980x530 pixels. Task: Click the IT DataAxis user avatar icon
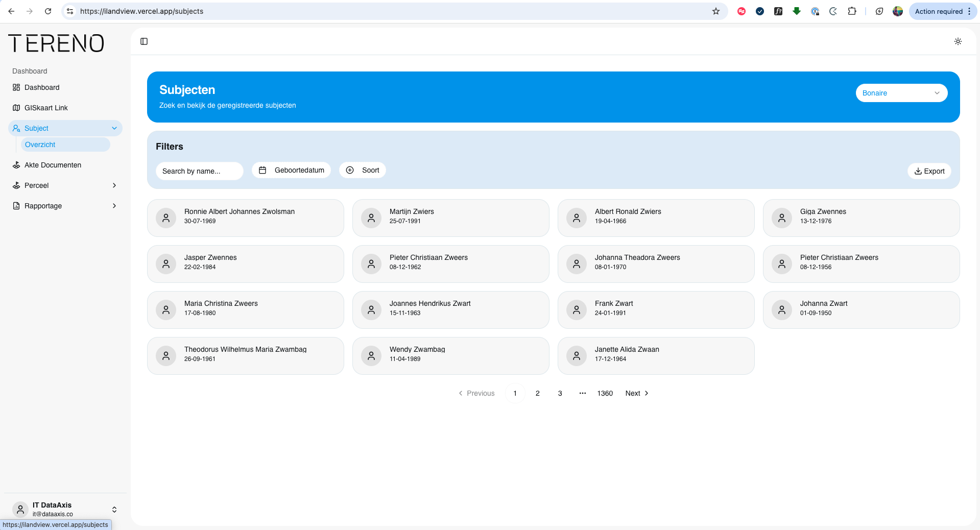click(20, 509)
